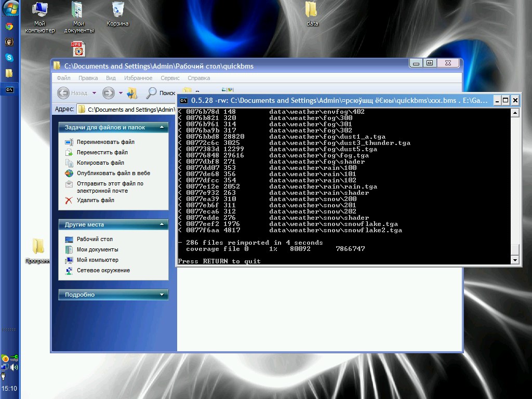The width and height of the screenshot is (532, 399).
Task: Open the Корзина recycle bin icon
Action: pos(117,14)
